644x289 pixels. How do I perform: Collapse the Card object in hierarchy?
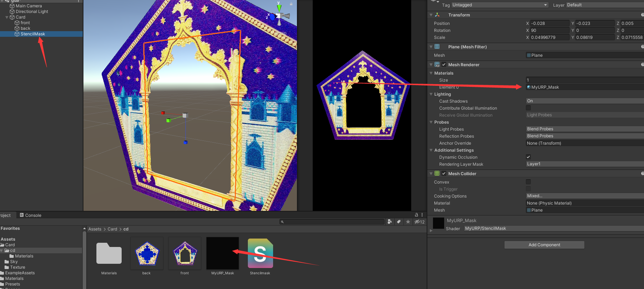coord(7,17)
